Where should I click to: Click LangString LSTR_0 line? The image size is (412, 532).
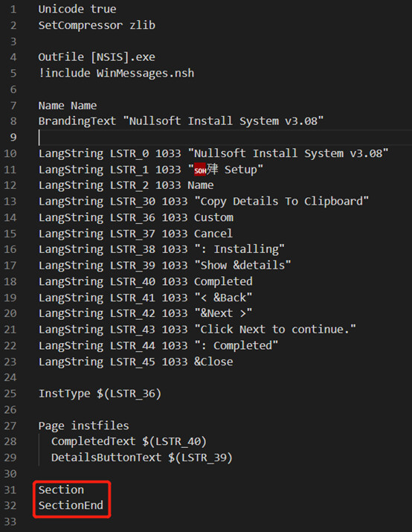coord(213,153)
